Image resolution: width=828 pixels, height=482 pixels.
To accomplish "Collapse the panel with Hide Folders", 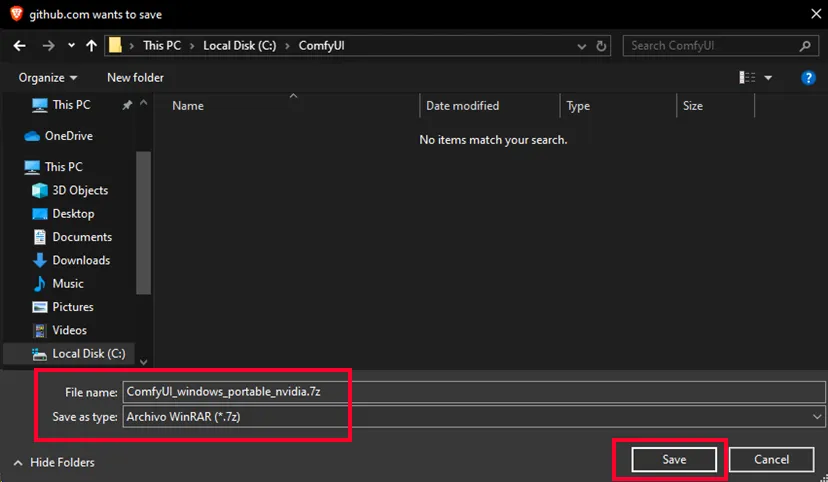I will (54, 462).
